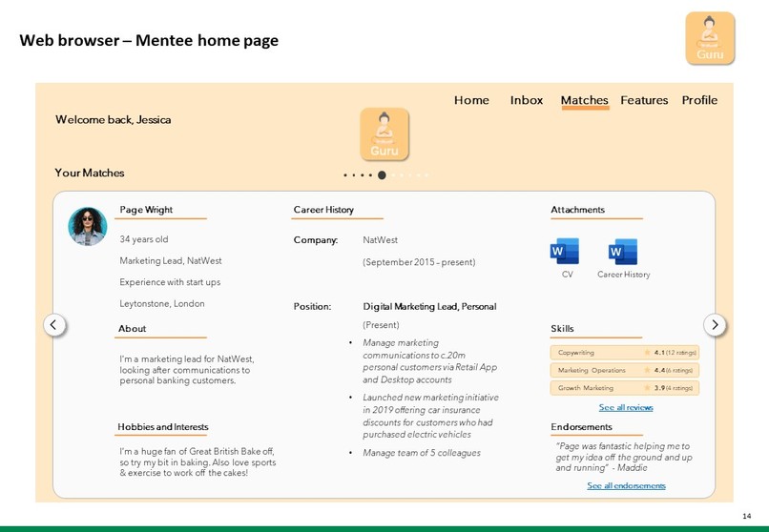Click the NatWest company value
This screenshot has height=532, width=769.
click(x=380, y=240)
